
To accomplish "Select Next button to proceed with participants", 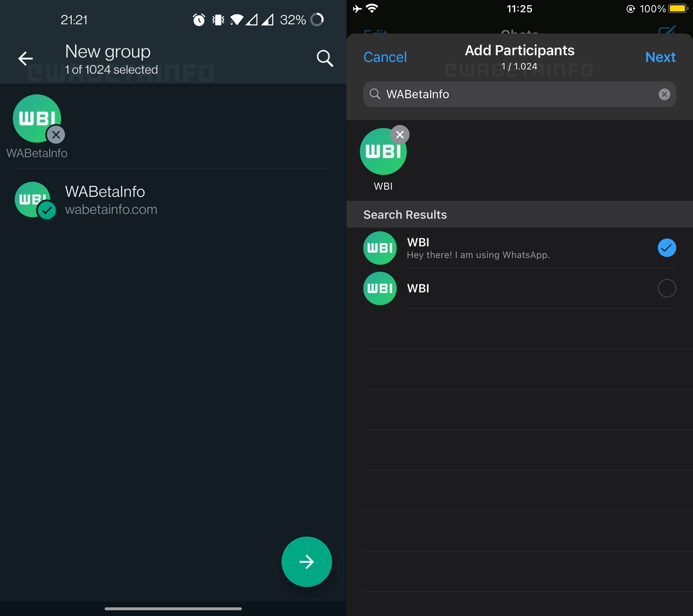I will pyautogui.click(x=661, y=57).
